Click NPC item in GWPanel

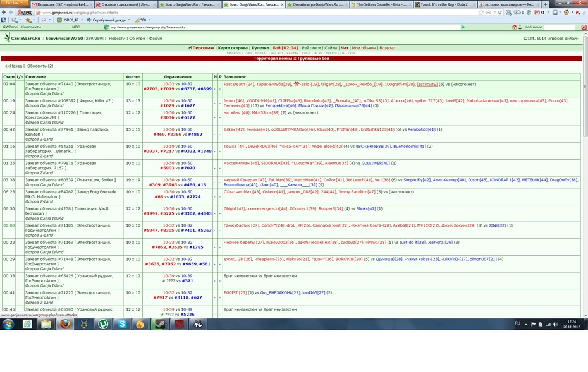click(76, 27)
